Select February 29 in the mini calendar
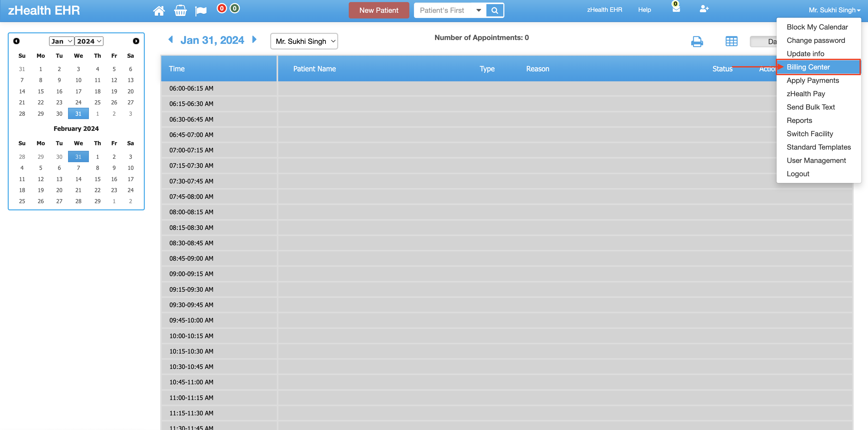The width and height of the screenshot is (868, 430). (97, 201)
